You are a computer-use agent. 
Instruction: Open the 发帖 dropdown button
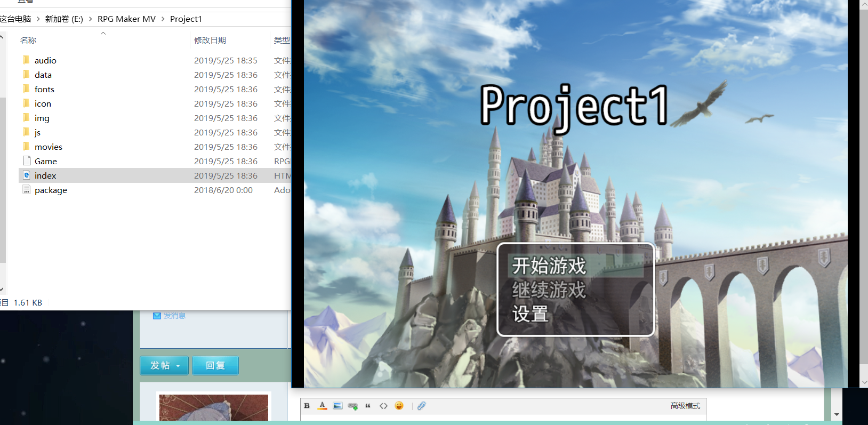[164, 365]
